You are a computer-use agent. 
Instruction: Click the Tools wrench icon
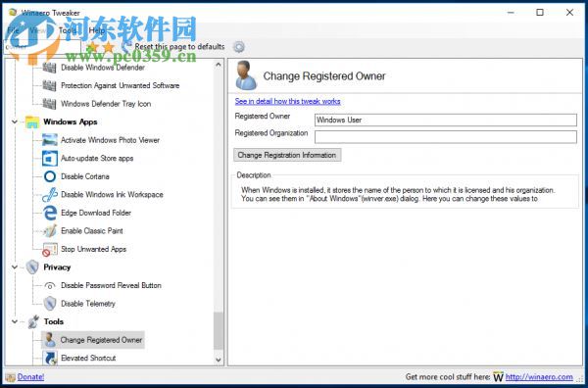pos(33,321)
